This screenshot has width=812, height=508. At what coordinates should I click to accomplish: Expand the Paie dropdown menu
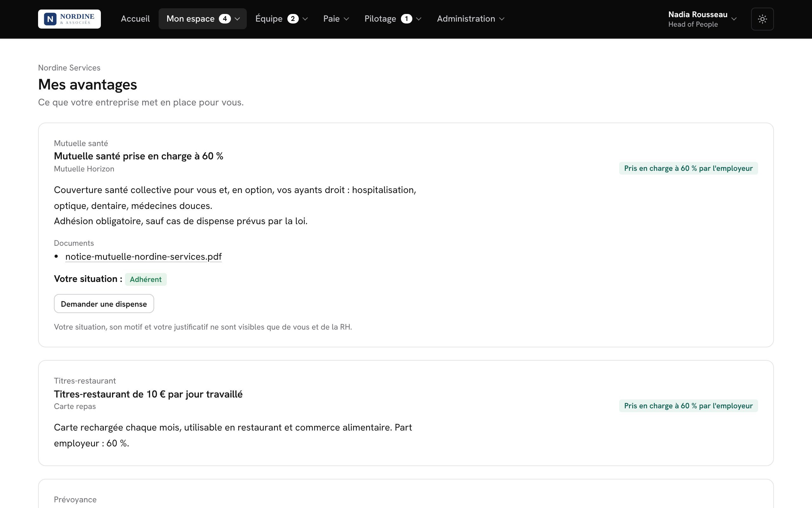(x=336, y=19)
